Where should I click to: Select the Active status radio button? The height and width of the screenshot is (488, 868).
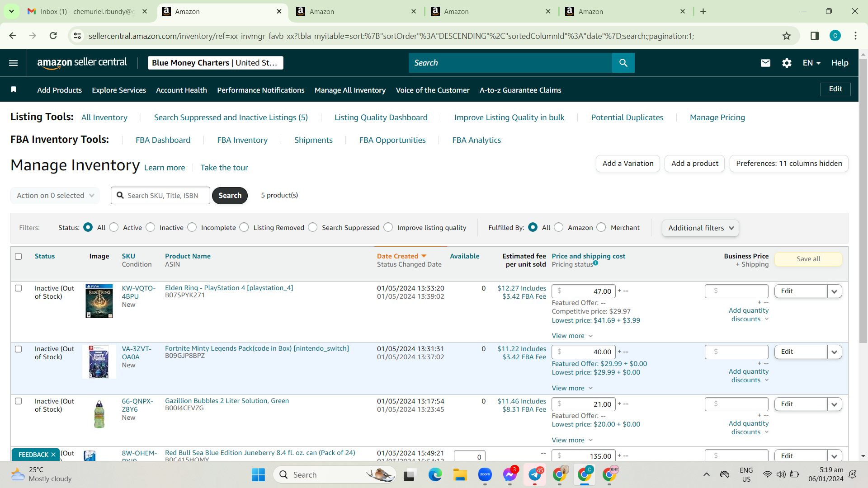pos(114,227)
